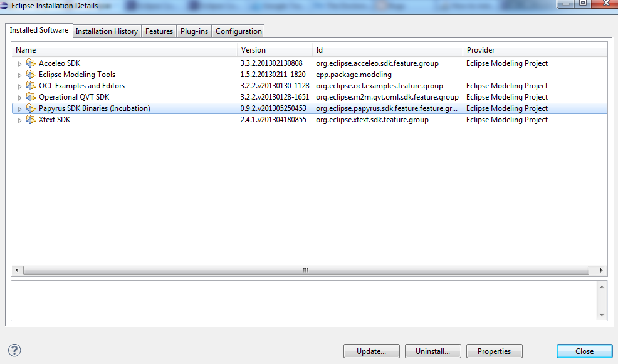Click the Provider cell in the Acceleo SDK row
The width and height of the screenshot is (618, 364).
[x=507, y=63]
